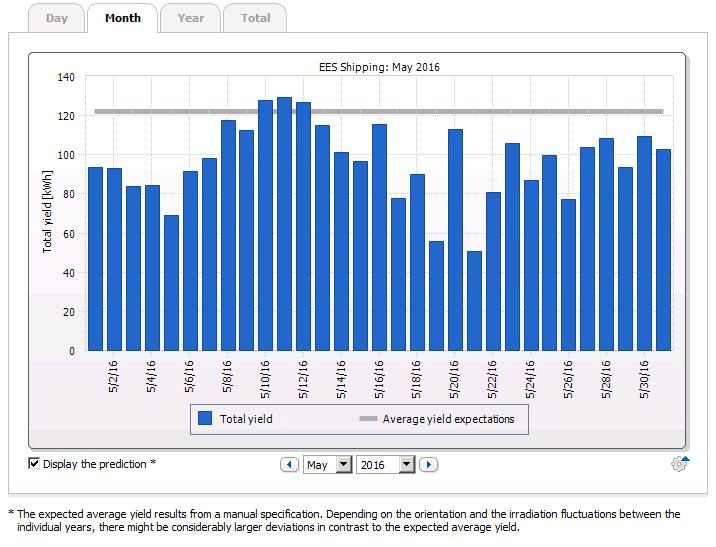
Task: Open the Year tab
Action: click(191, 18)
